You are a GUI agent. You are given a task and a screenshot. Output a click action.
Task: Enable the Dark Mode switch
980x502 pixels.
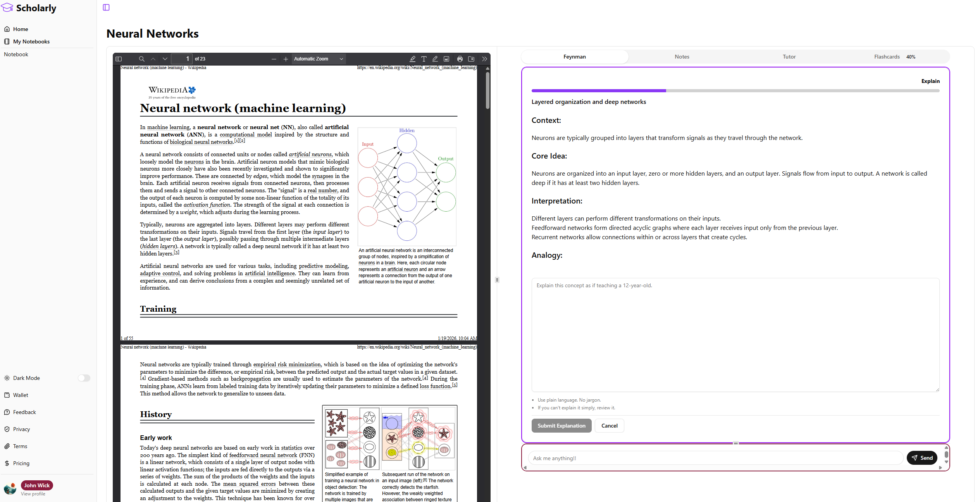pyautogui.click(x=84, y=378)
